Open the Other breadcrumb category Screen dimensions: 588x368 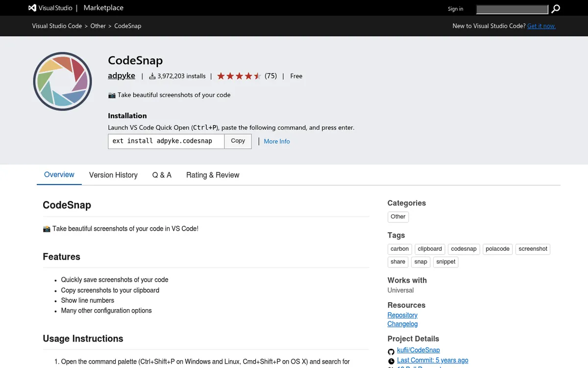tap(98, 26)
